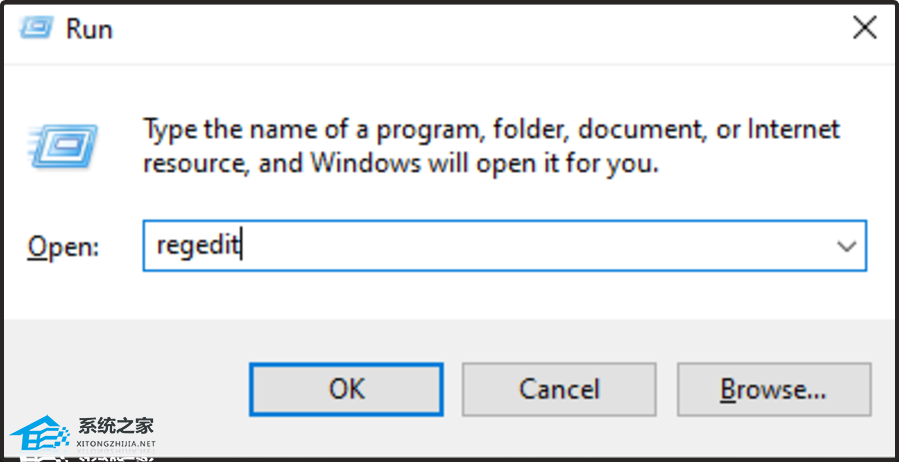
Task: Dismiss the dialog using Cancel
Action: [559, 389]
